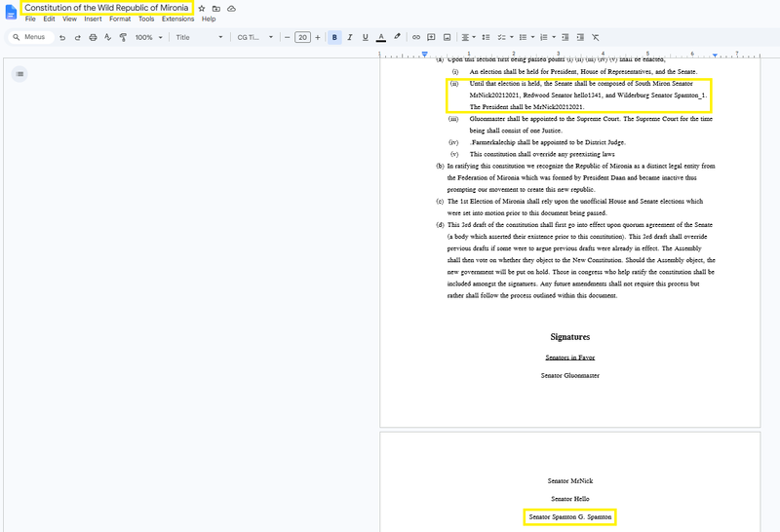The width and height of the screenshot is (780, 532).
Task: Activate the Paint format roller
Action: 123,37
